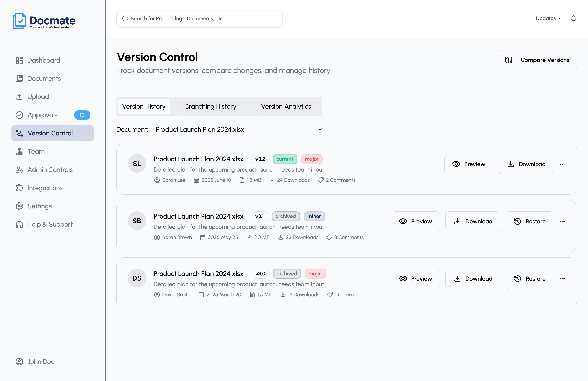Go to Integrations

click(53, 188)
